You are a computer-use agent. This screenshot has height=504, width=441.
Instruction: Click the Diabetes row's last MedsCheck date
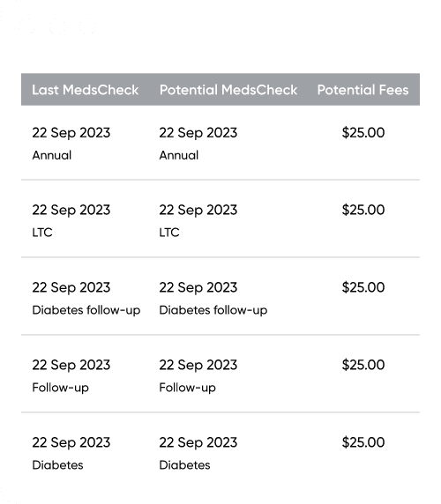pos(71,442)
